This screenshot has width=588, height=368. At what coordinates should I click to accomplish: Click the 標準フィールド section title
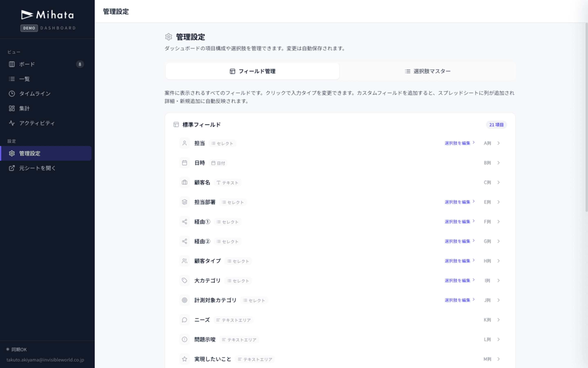point(202,125)
